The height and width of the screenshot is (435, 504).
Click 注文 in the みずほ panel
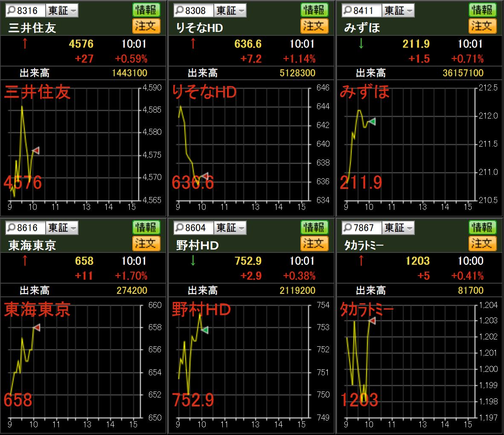483,26
